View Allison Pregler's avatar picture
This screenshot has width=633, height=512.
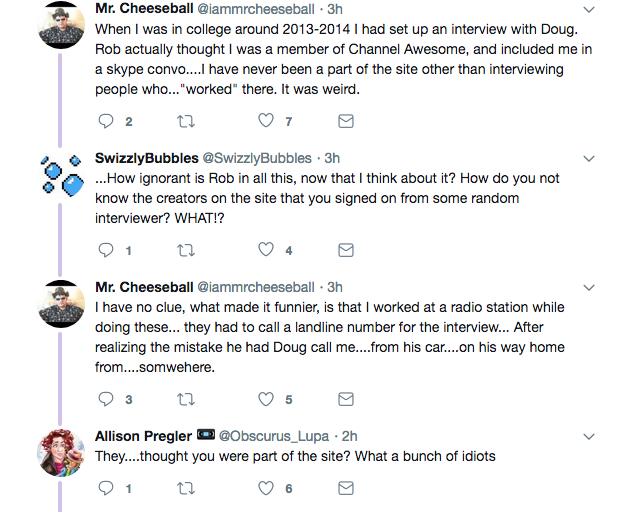(60, 452)
